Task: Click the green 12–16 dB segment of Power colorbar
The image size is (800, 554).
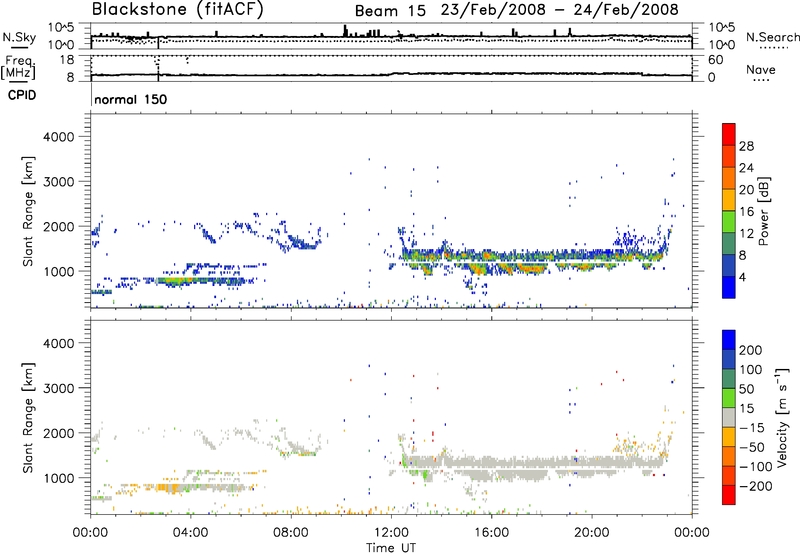Action: click(729, 221)
